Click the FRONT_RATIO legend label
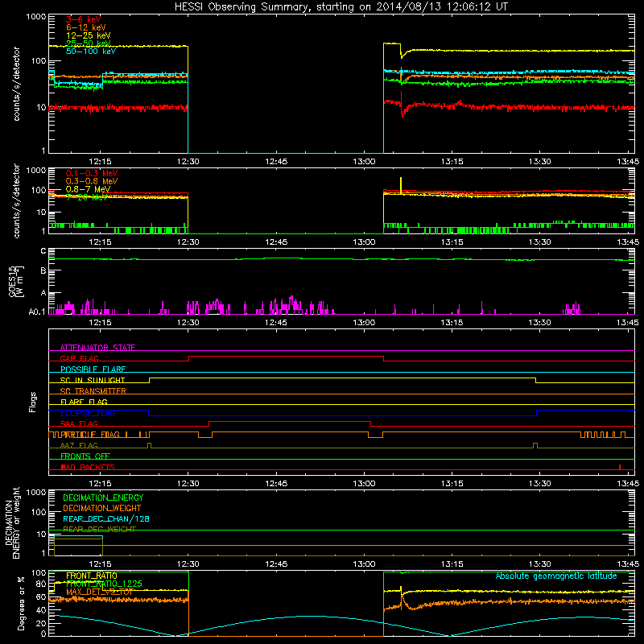This screenshot has width=644, height=644. pos(92,576)
